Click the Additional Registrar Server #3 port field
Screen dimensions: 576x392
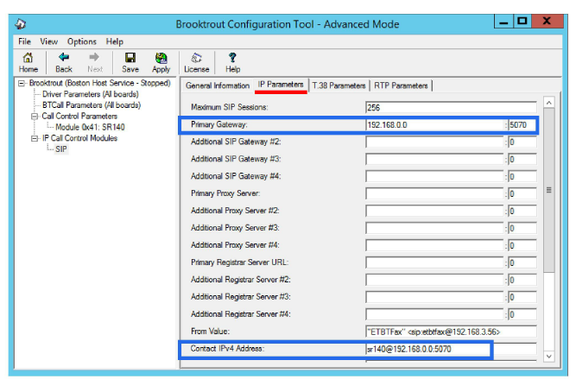(x=522, y=297)
